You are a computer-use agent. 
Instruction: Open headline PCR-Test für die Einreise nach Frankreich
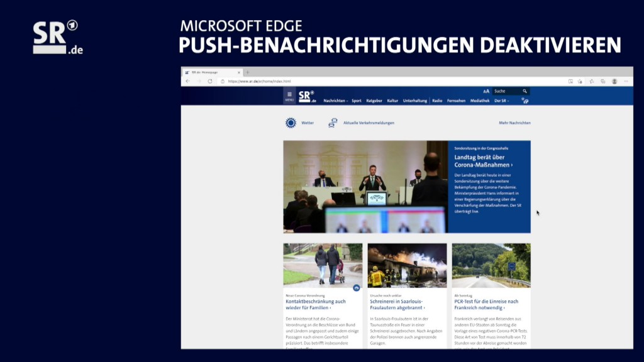click(x=486, y=304)
